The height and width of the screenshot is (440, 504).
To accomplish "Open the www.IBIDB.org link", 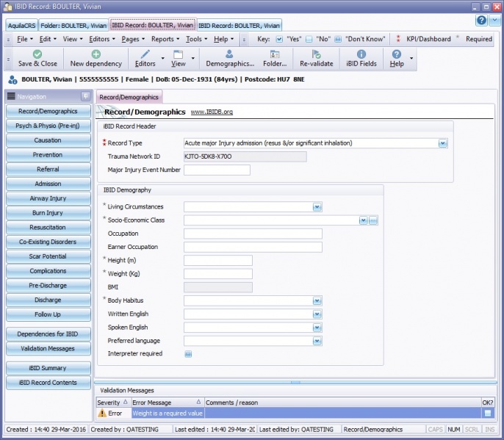I will point(212,112).
